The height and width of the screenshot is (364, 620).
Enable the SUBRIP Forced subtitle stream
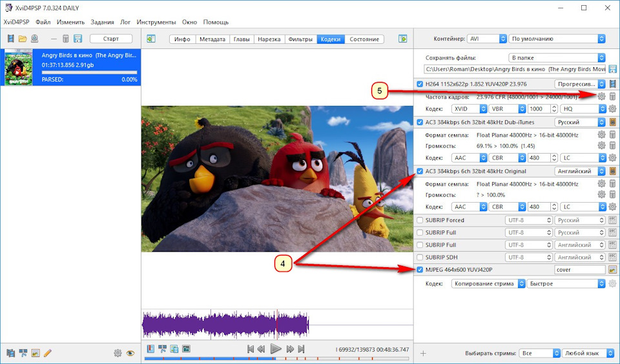coord(420,220)
